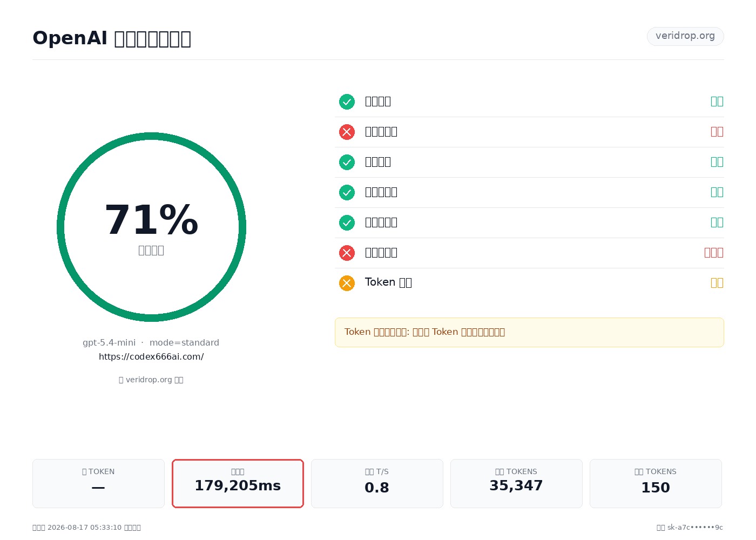The width and height of the screenshot is (756, 540).
Task: Click the green check icon in the third checklist row
Action: point(347,162)
